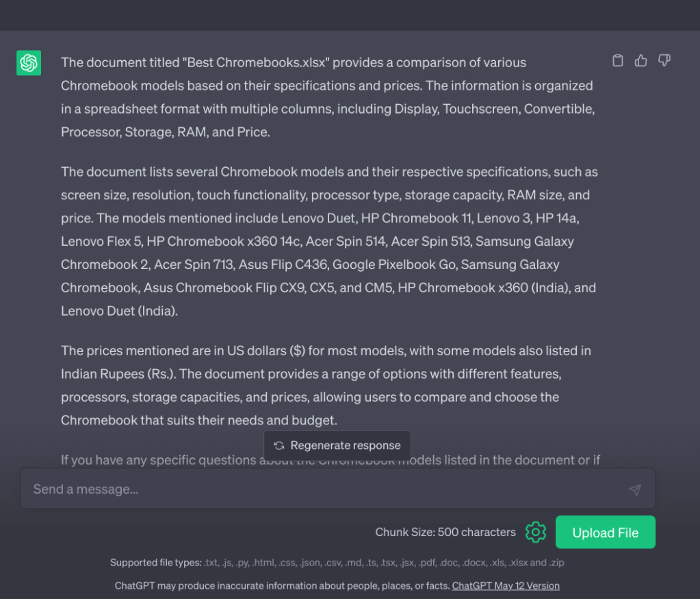The image size is (700, 599).
Task: Toggle the copy state of the response
Action: [617, 60]
